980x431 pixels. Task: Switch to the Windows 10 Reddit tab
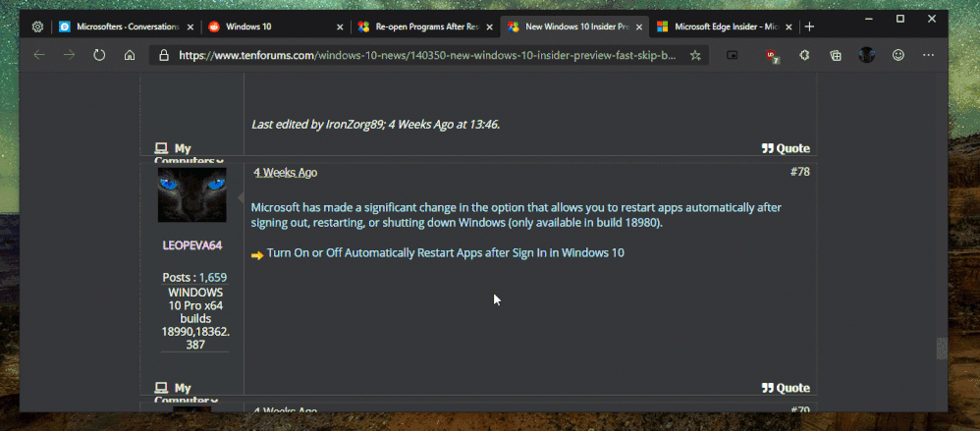(x=275, y=27)
